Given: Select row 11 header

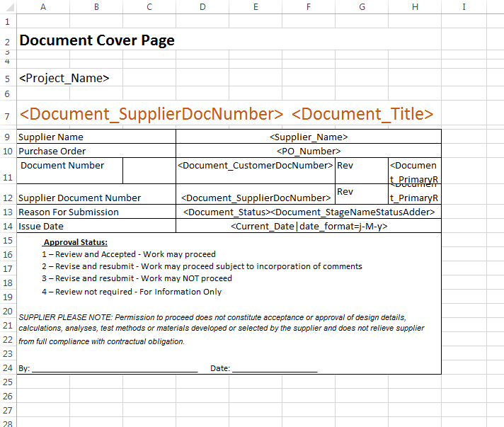Looking at the screenshot, I should click(x=8, y=171).
